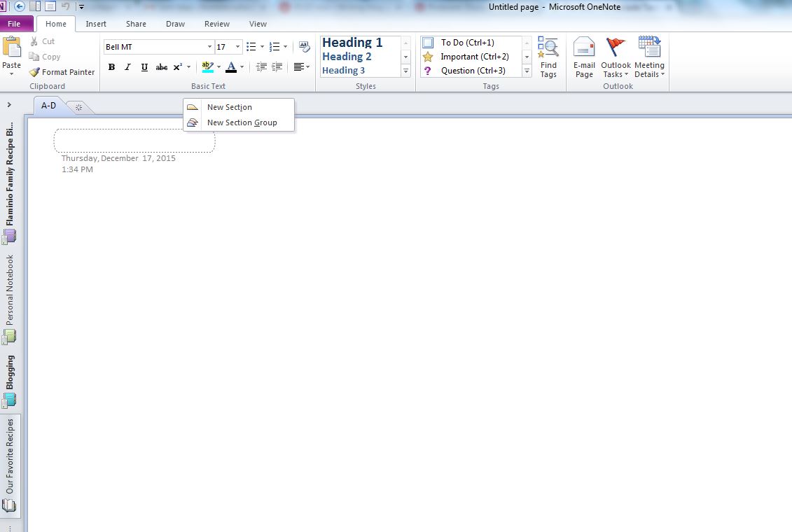Image resolution: width=792 pixels, height=532 pixels.
Task: Open the Paste options dropdown arrow
Action: pos(12,74)
